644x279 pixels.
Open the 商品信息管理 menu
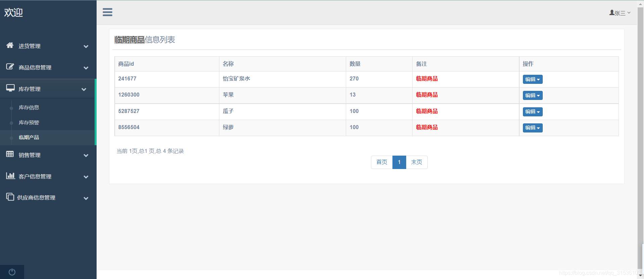point(48,67)
